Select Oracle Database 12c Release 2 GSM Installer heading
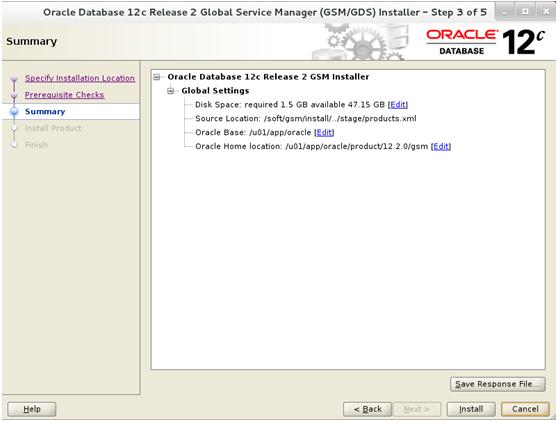 268,77
